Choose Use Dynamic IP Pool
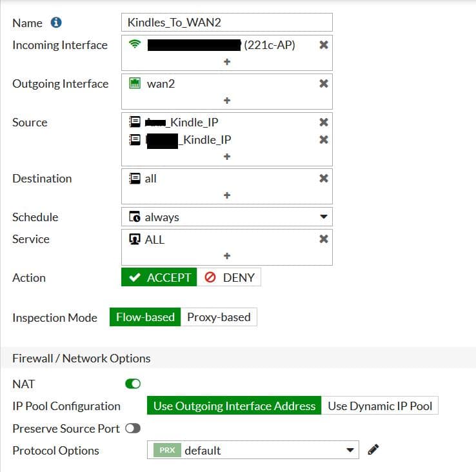The height and width of the screenshot is (472, 476). pyautogui.click(x=380, y=406)
